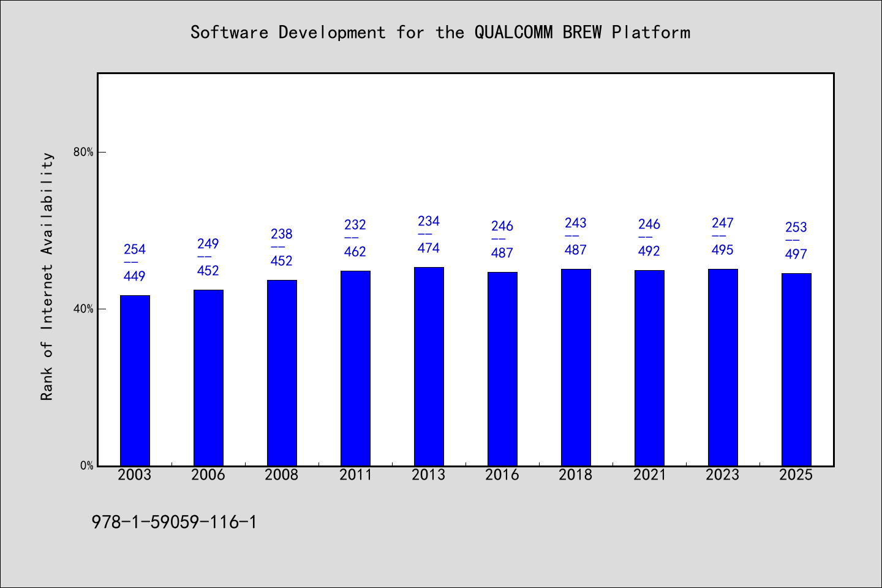Viewport: 882px width, 588px height.
Task: Select the 'Rank of Internet Availability' axis label
Action: (x=47, y=276)
